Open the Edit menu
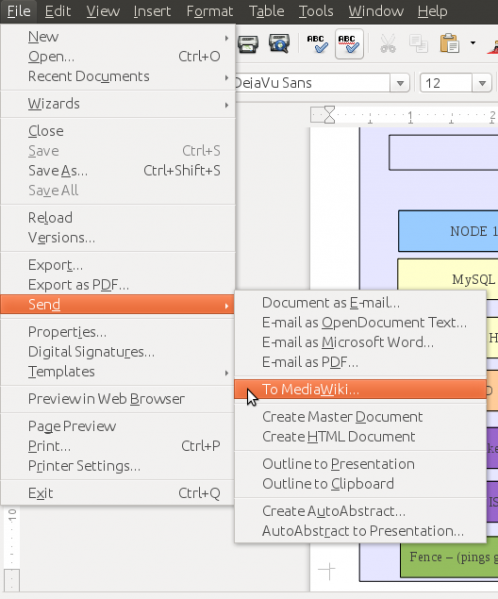Viewport: 498px width, 599px height. 58,11
